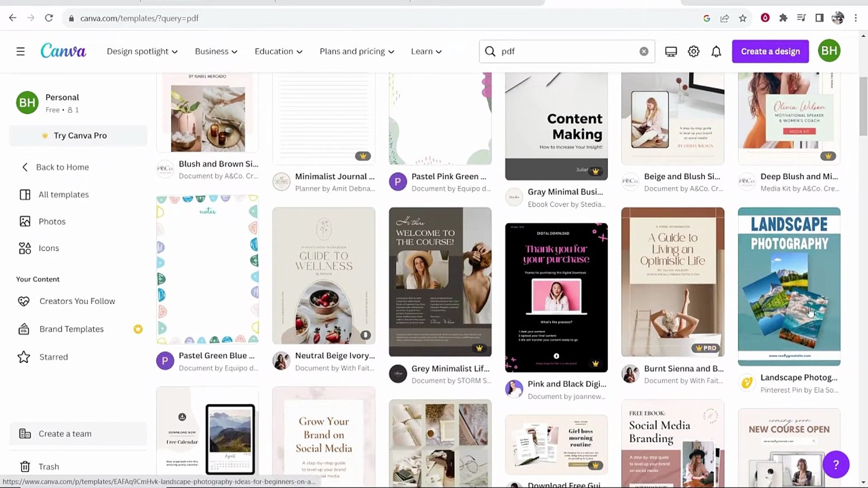Open All templates from the sidebar
This screenshot has height=488, width=868.
point(63,194)
